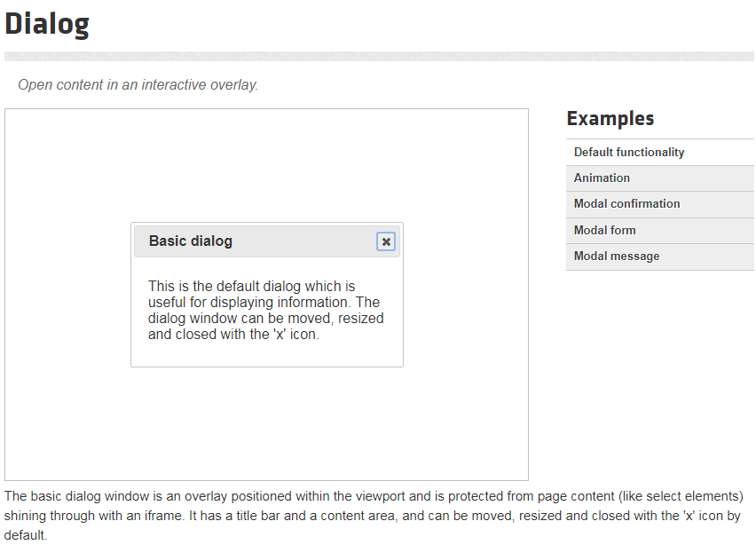The width and height of the screenshot is (756, 545).
Task: Click the Examples heading
Action: (x=610, y=119)
